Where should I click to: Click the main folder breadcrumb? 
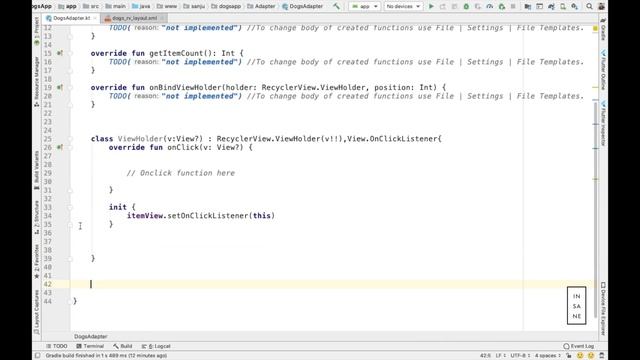point(116,6)
